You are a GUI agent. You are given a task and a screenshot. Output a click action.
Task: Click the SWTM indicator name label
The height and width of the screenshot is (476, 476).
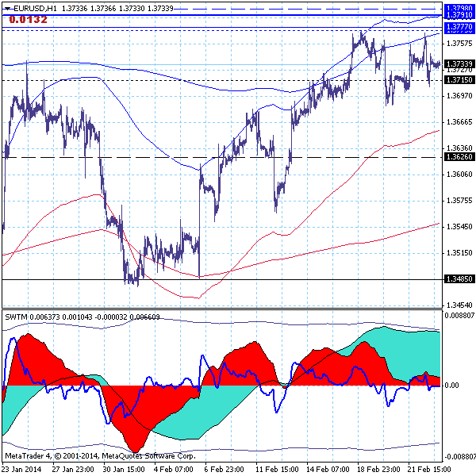[16, 317]
